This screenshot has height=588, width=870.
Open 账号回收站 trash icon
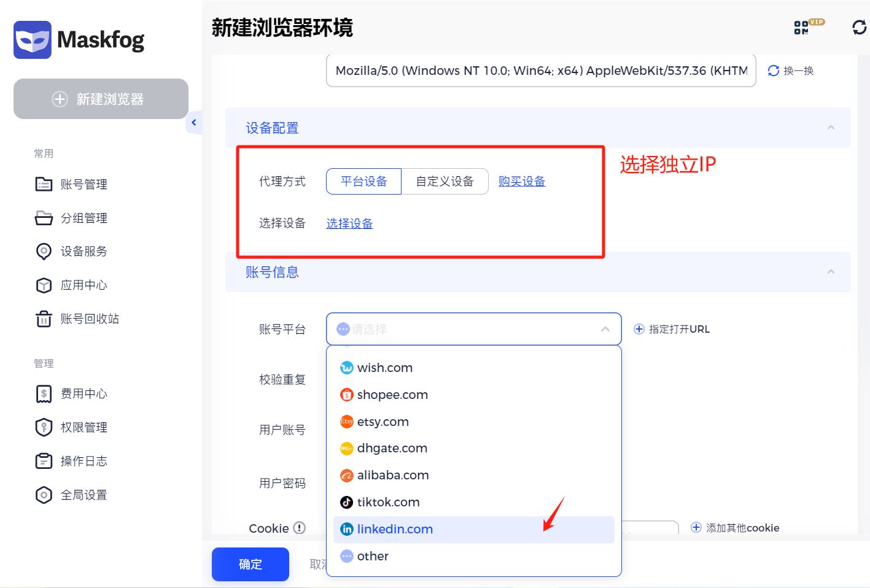click(x=44, y=319)
